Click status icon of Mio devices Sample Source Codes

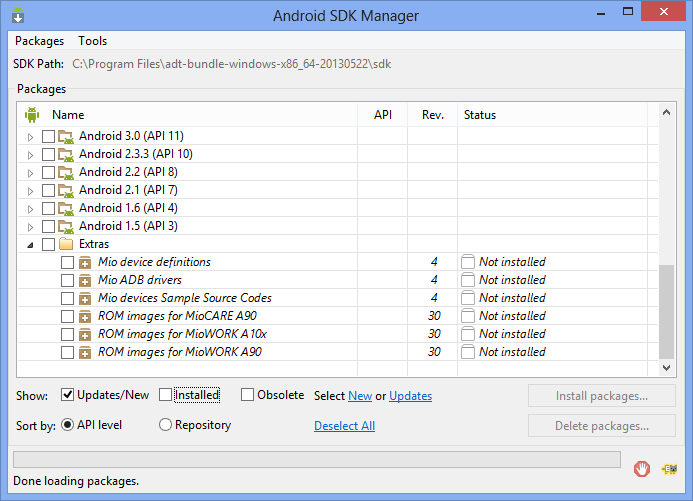coord(468,298)
